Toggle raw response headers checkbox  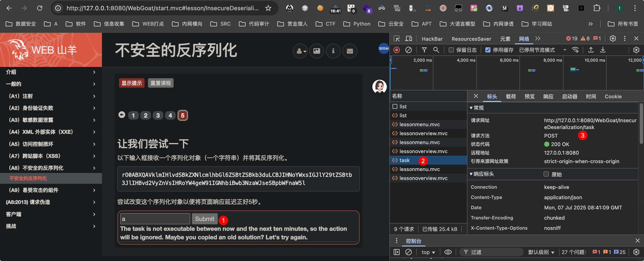546,174
